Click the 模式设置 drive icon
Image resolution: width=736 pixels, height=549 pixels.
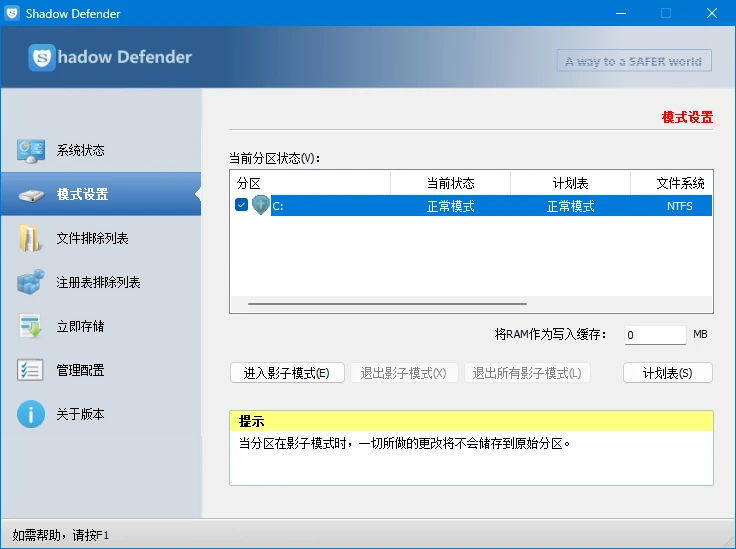(x=31, y=195)
